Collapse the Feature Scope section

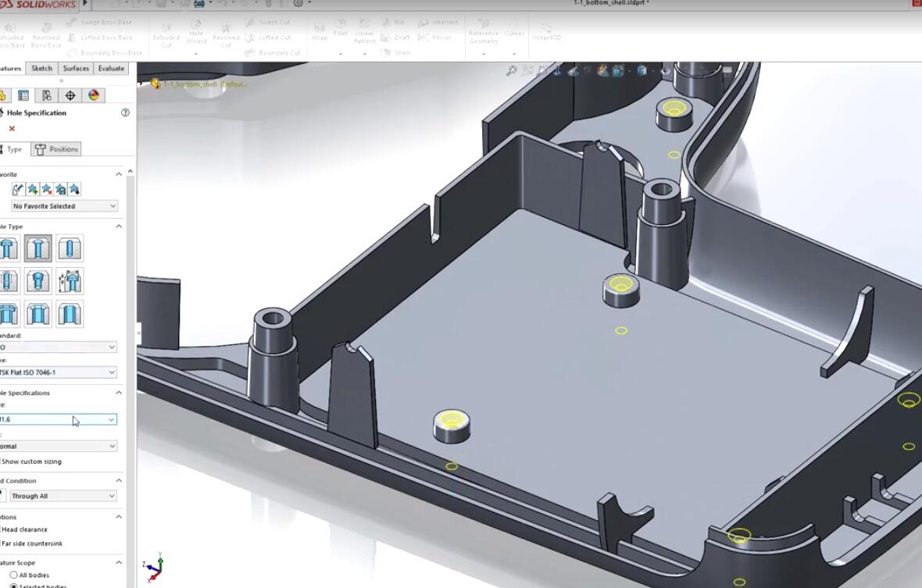tap(119, 563)
